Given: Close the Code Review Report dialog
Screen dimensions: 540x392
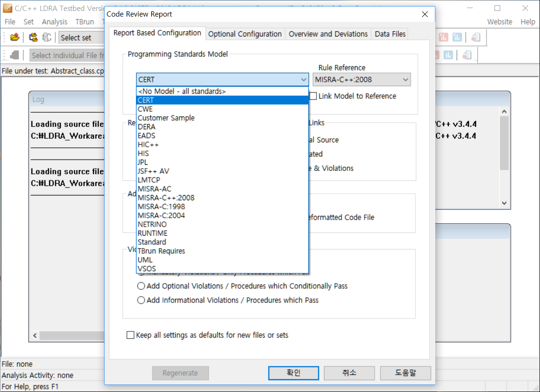Looking at the screenshot, I should tap(425, 14).
